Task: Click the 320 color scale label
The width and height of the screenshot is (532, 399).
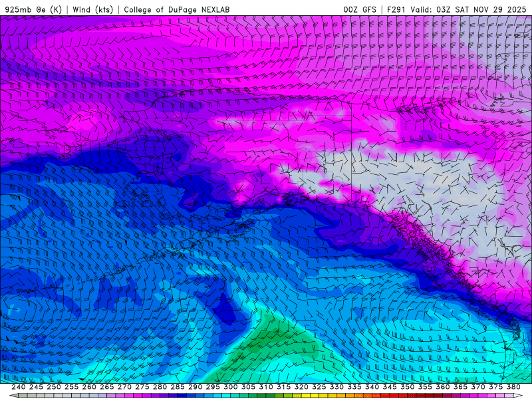Action: tap(301, 387)
